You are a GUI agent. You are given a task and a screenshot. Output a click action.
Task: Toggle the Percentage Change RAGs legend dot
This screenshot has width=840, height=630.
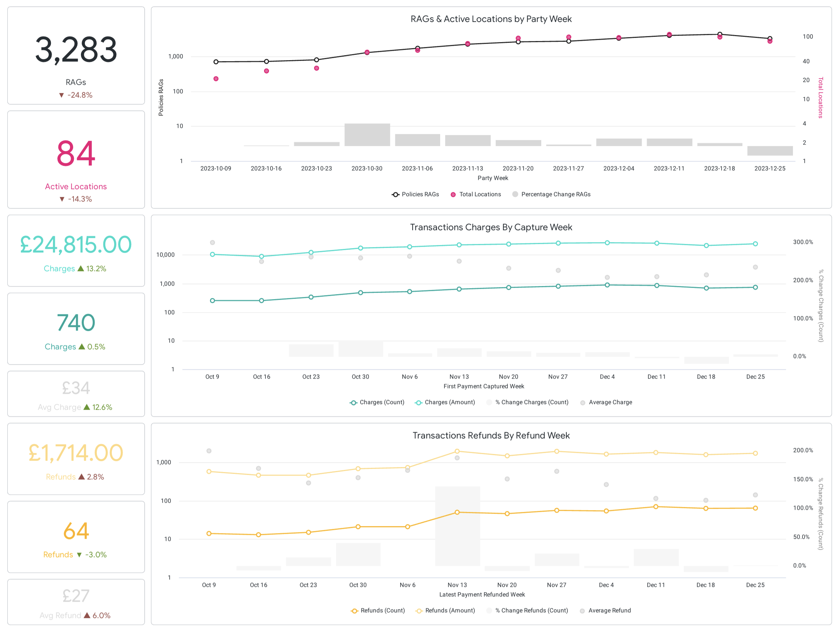pyautogui.click(x=515, y=194)
